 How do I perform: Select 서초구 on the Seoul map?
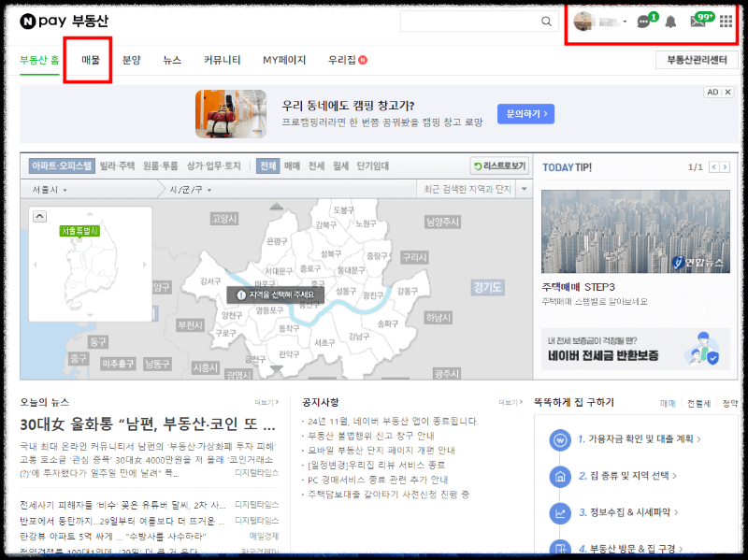(324, 342)
